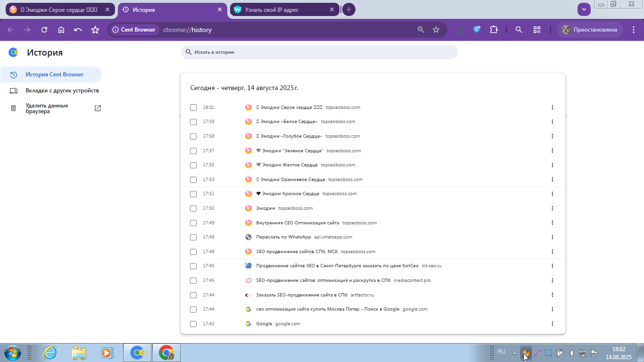Open the browser three-dot main menu
This screenshot has height=362, width=644.
pyautogui.click(x=634, y=30)
